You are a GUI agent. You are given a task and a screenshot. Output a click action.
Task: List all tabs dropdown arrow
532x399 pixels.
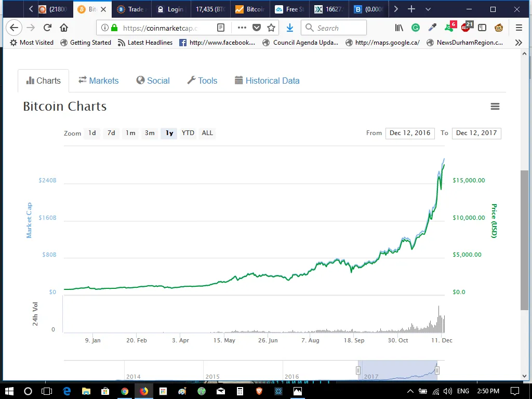pyautogui.click(x=428, y=9)
